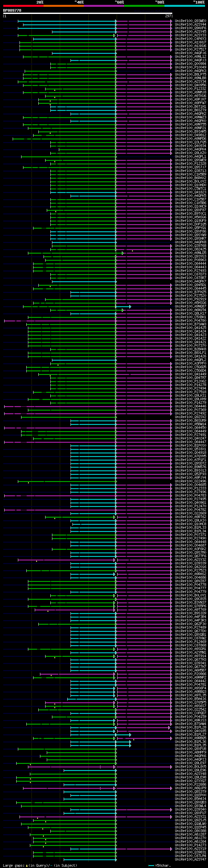This screenshot has width=208, height=868.
Task: Select the UniRef100_C6TD73 label
Action: [x=190, y=275]
